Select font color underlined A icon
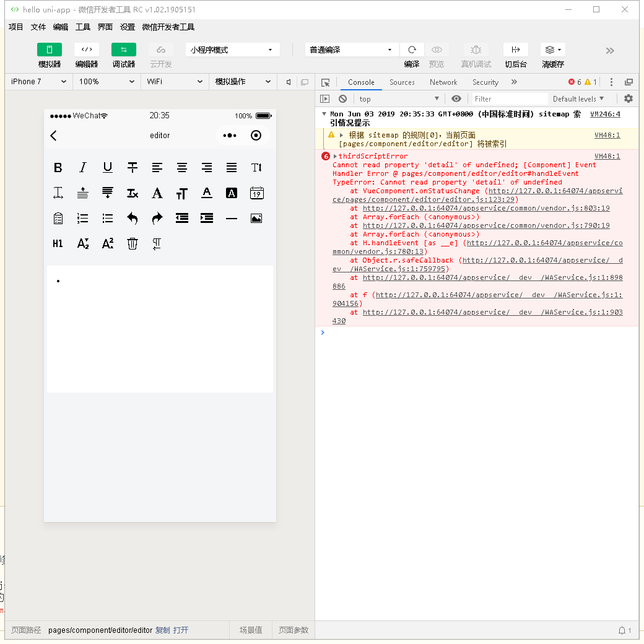This screenshot has width=644, height=644. [x=207, y=193]
